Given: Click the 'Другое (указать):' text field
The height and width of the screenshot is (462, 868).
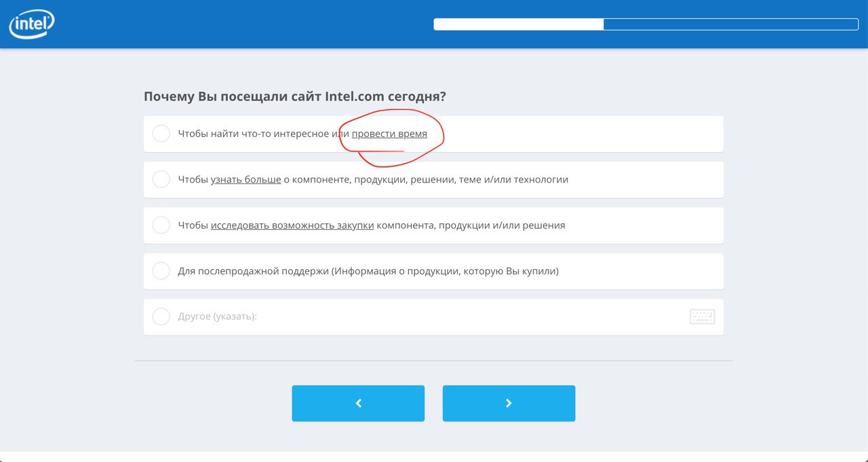Looking at the screenshot, I should (x=433, y=317).
